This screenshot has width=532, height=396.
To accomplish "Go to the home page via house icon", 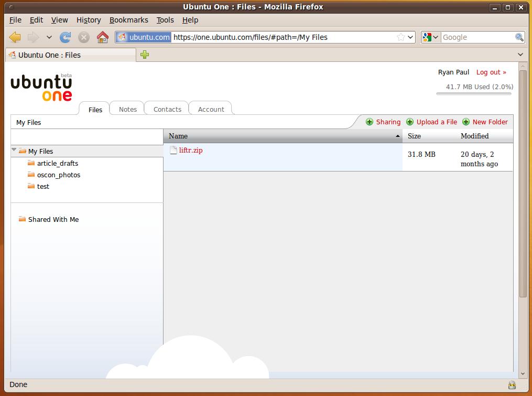I will (x=102, y=37).
